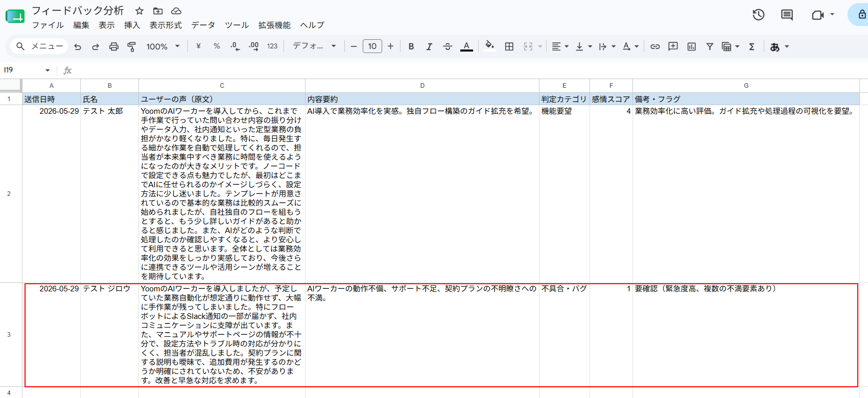Increase font size with plus button
The image size is (868, 398).
391,46
